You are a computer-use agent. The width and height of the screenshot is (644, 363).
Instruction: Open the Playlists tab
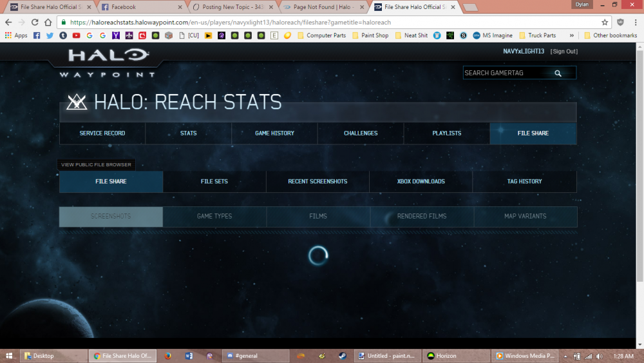click(447, 133)
